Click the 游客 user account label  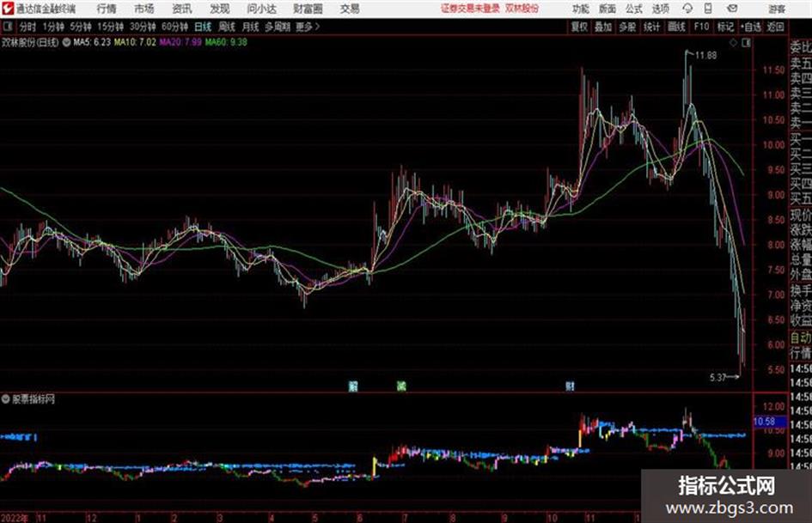click(777, 9)
